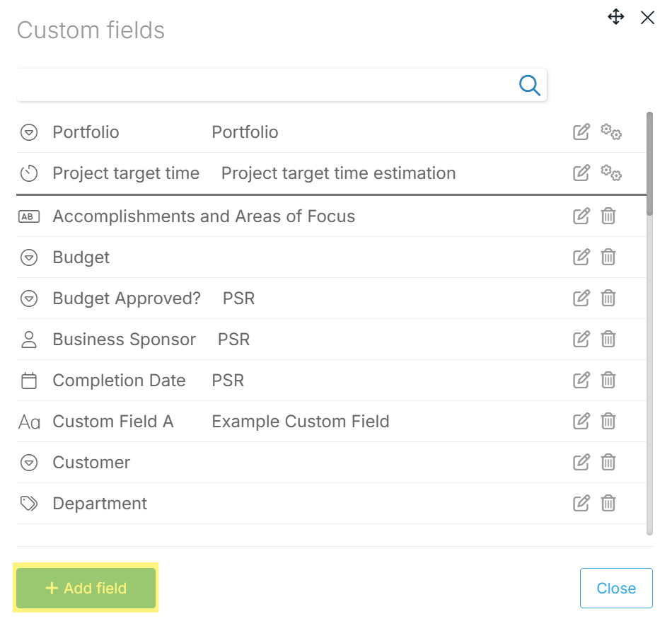Open settings gears for Portfolio field
Screen dimensions: 672x626
click(x=610, y=132)
